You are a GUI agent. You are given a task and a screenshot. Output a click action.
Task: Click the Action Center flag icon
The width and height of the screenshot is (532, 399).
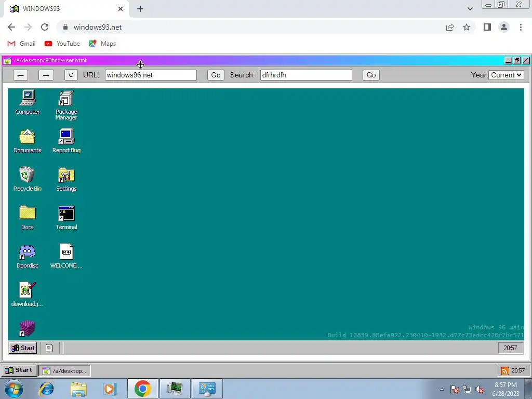point(455,390)
